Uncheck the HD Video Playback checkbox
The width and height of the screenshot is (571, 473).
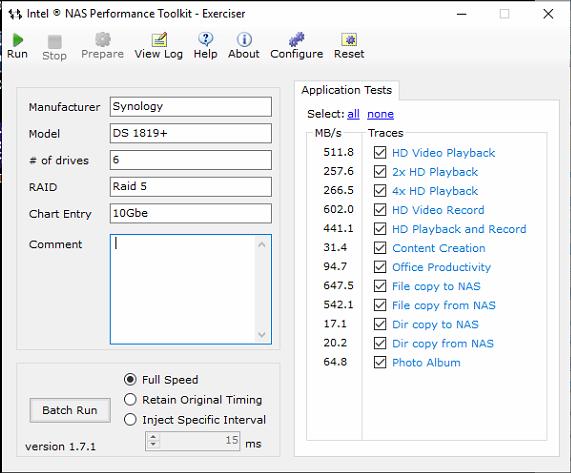[380, 152]
